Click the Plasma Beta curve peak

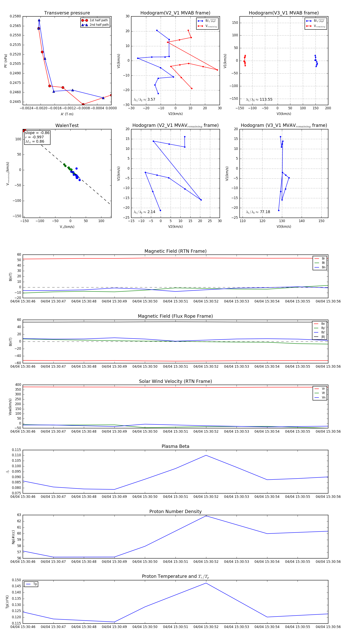[206, 455]
